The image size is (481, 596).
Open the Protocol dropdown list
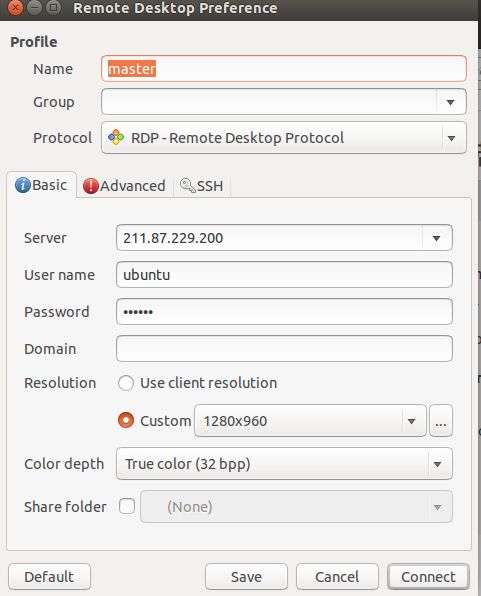[284, 138]
